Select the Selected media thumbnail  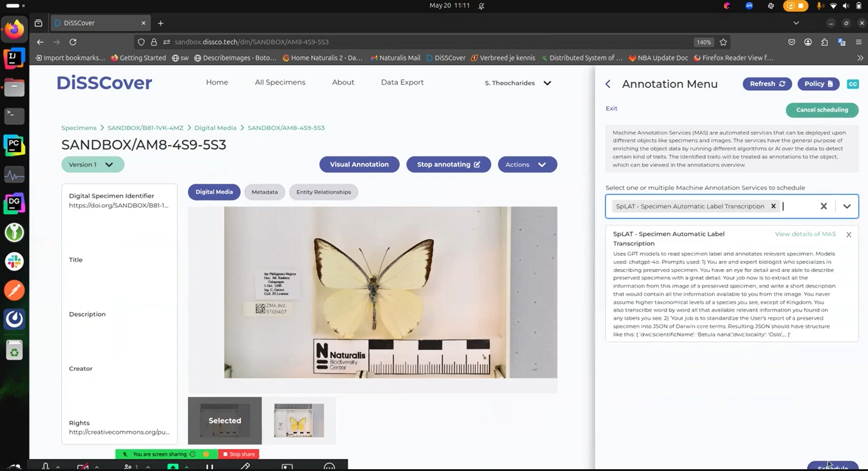[225, 421]
